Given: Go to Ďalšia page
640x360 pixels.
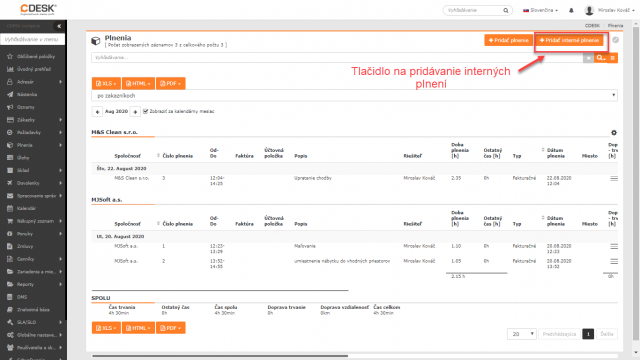Looking at the screenshot, I should [x=607, y=334].
